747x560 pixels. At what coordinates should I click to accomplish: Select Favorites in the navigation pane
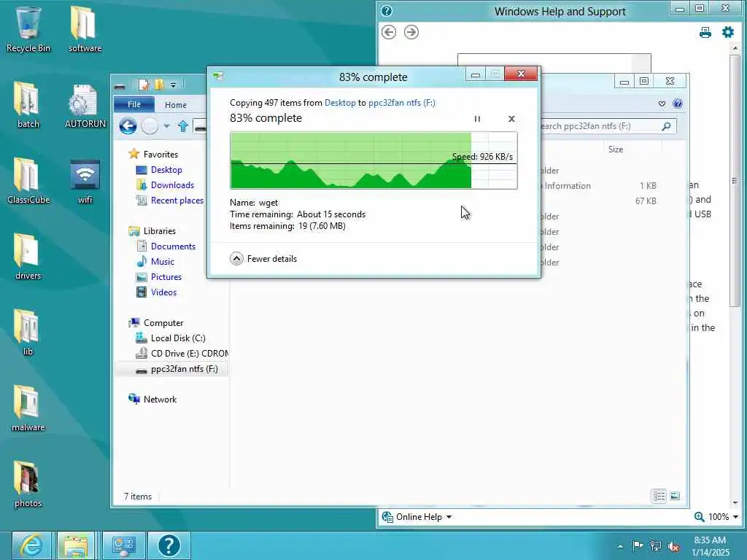(160, 155)
